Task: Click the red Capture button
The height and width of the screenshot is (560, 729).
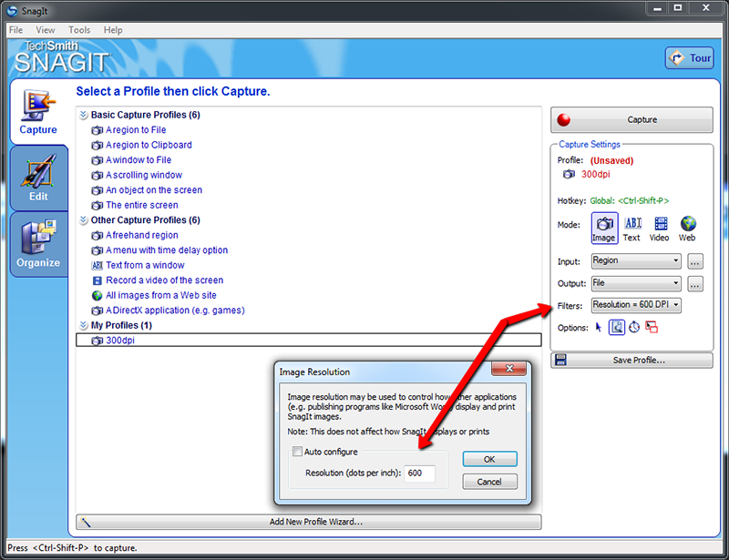Action: pos(631,120)
